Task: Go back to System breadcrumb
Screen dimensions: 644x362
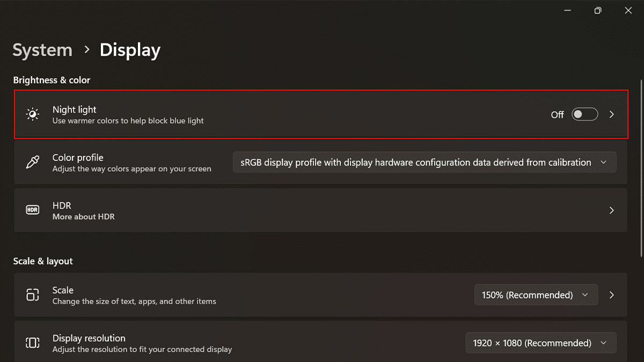Action: [42, 50]
